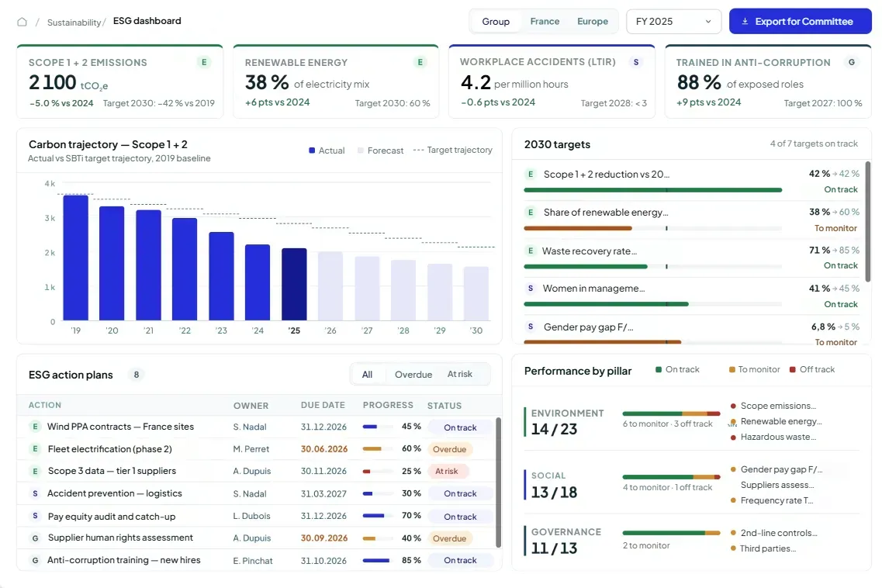The height and width of the screenshot is (588, 882).
Task: Click G icon of Supplier human rights row
Action: tap(35, 538)
